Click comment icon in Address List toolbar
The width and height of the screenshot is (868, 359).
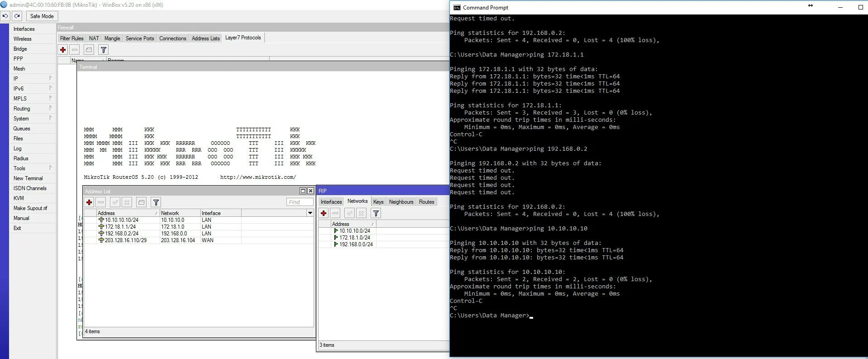pyautogui.click(x=142, y=202)
